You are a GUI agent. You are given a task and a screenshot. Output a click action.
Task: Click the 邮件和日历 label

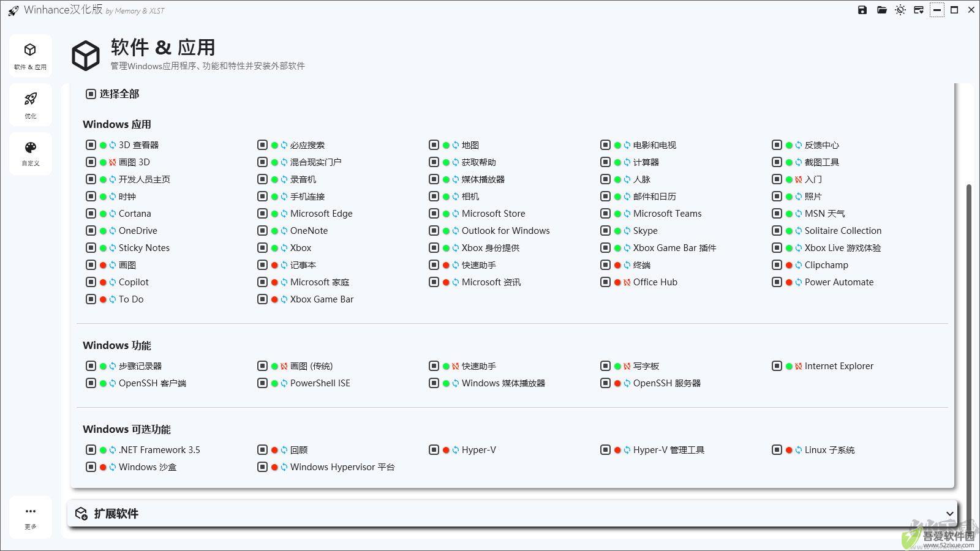click(655, 197)
